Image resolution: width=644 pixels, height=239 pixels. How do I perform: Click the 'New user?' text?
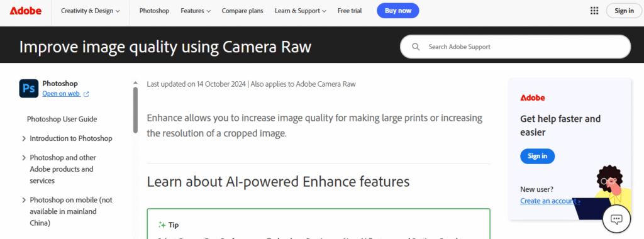pos(537,190)
